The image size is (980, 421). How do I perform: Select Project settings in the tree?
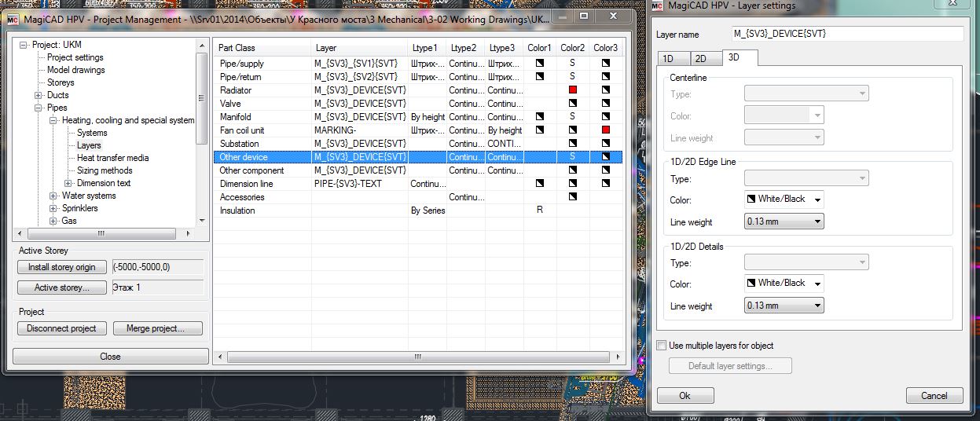point(75,57)
